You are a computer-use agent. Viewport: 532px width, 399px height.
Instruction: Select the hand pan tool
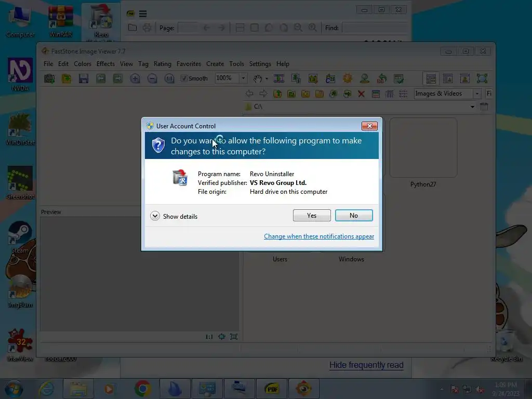tap(258, 79)
